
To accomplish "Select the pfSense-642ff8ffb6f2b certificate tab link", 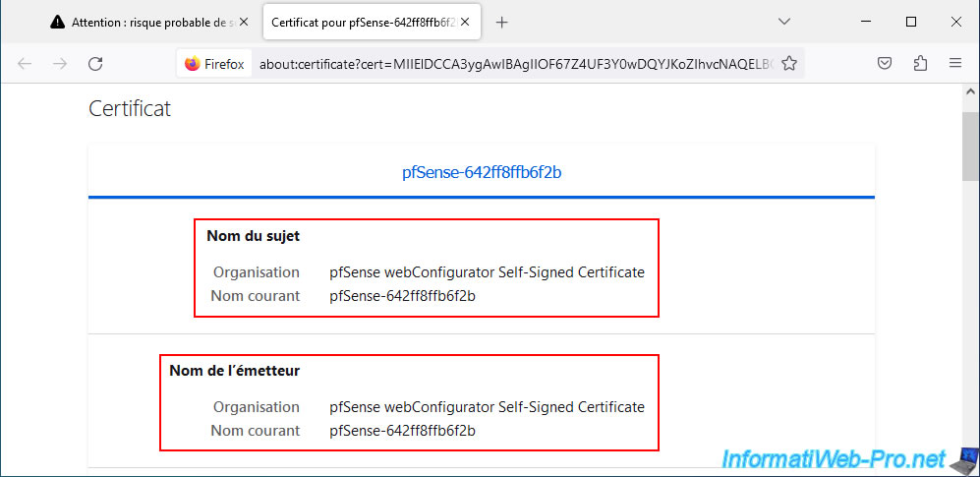I will coord(482,173).
